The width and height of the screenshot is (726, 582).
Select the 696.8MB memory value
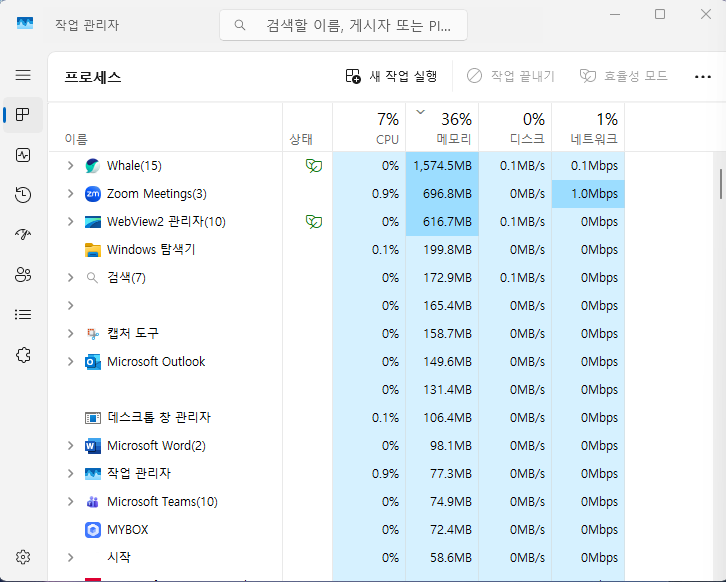pos(447,194)
